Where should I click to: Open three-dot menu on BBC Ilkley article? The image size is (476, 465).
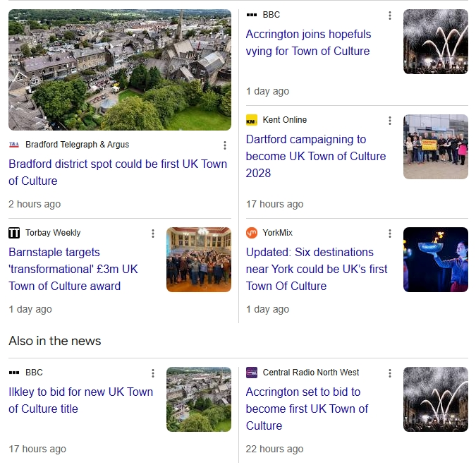tap(153, 373)
